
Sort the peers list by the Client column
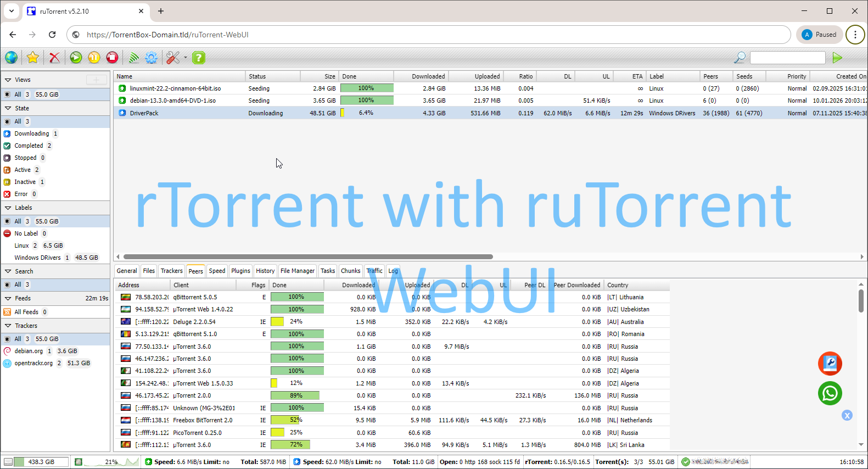tap(203, 285)
